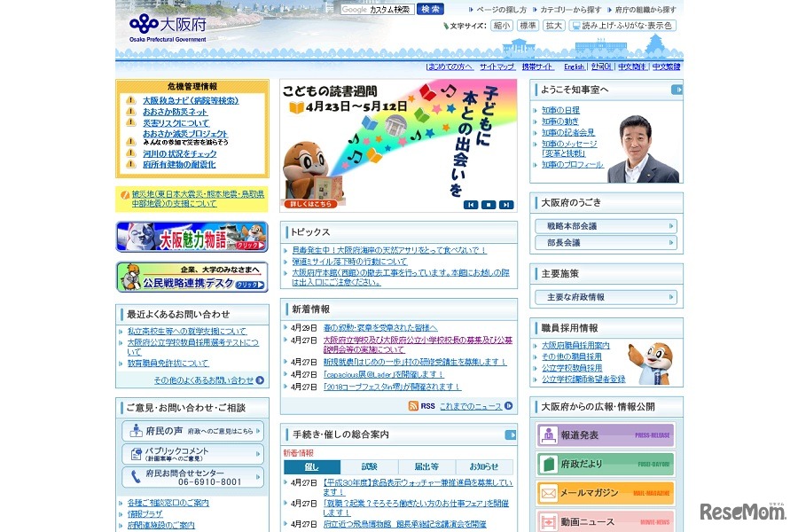798x532 pixels.
Task: Open the パブリックコメント button
Action: 192,454
